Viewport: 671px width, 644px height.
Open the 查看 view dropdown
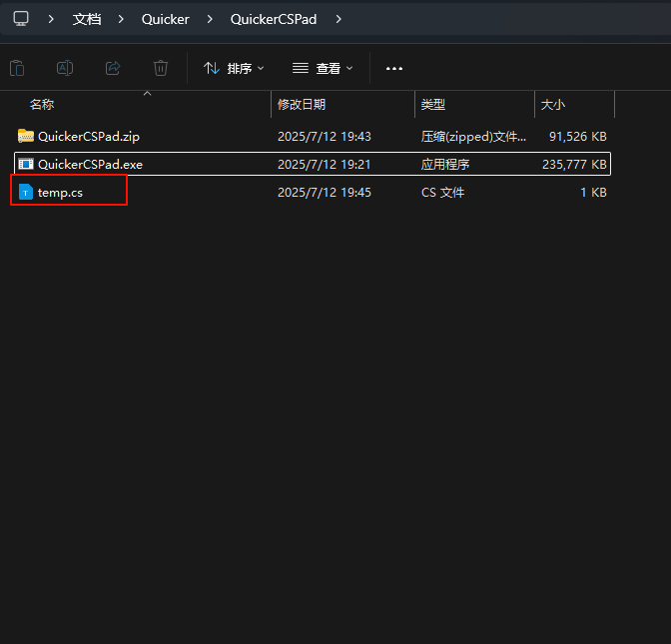(323, 68)
